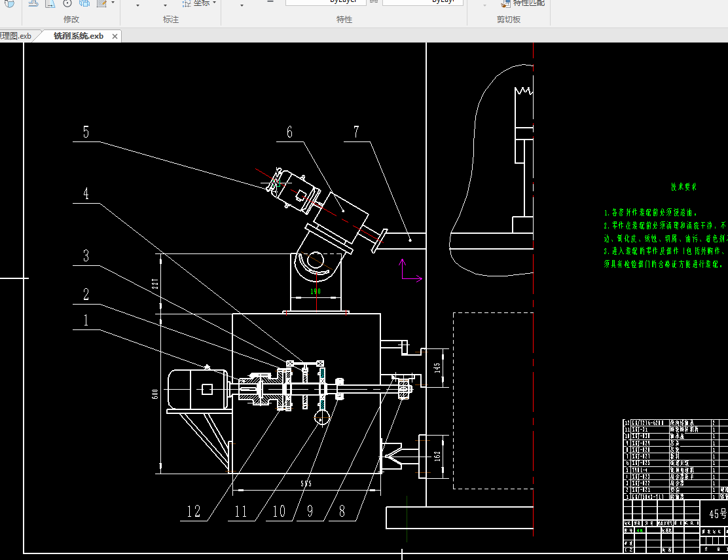Select the 145 dimension text
This screenshot has height=560, width=728.
point(437,367)
